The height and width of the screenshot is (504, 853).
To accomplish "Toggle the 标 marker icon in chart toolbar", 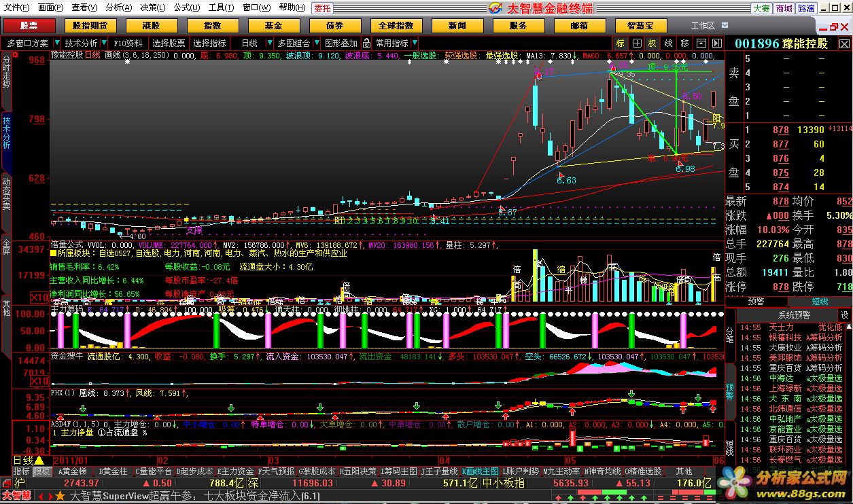I will 621,43.
